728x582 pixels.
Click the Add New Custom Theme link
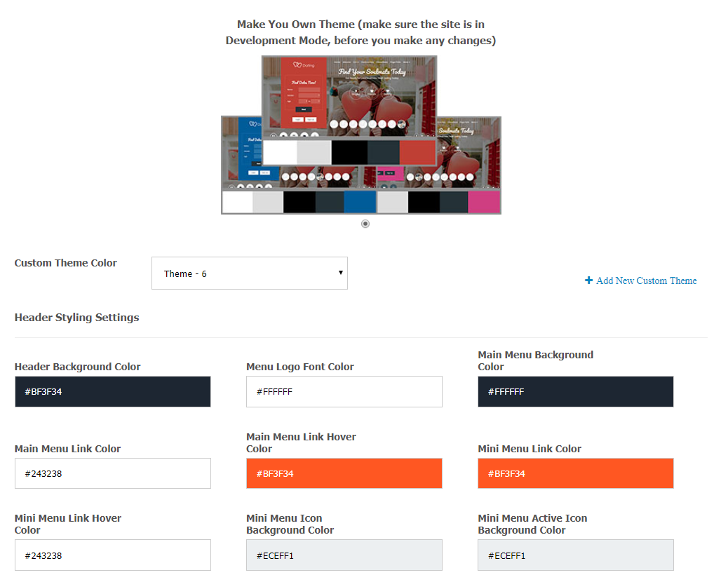(646, 280)
